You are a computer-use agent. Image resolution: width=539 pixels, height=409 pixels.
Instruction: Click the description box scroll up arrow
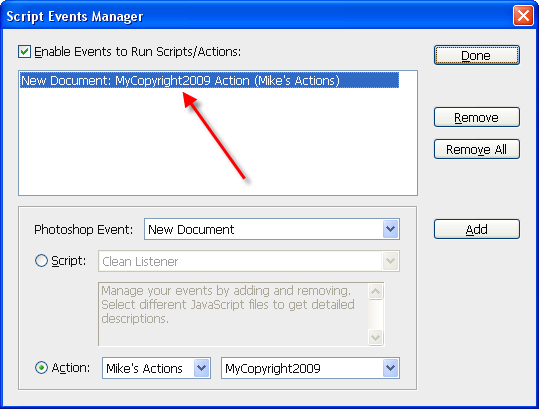coord(375,292)
